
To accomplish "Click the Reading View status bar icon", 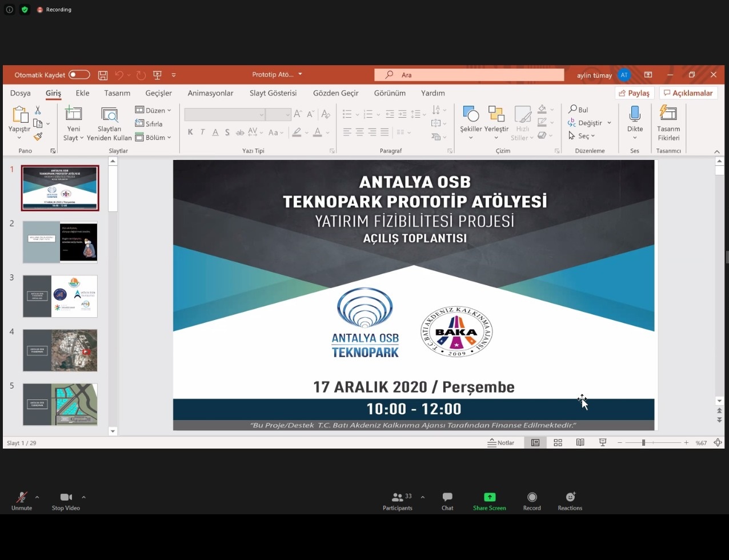I will pos(580,443).
